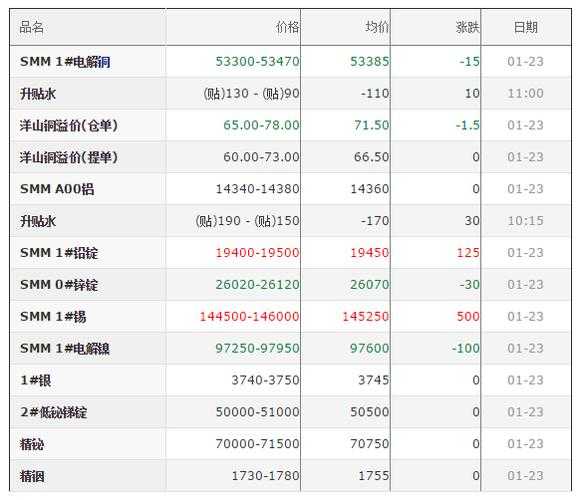Viewport: 582px width, 500px height.
Task: Select average price 97600
Action: [x=370, y=349]
